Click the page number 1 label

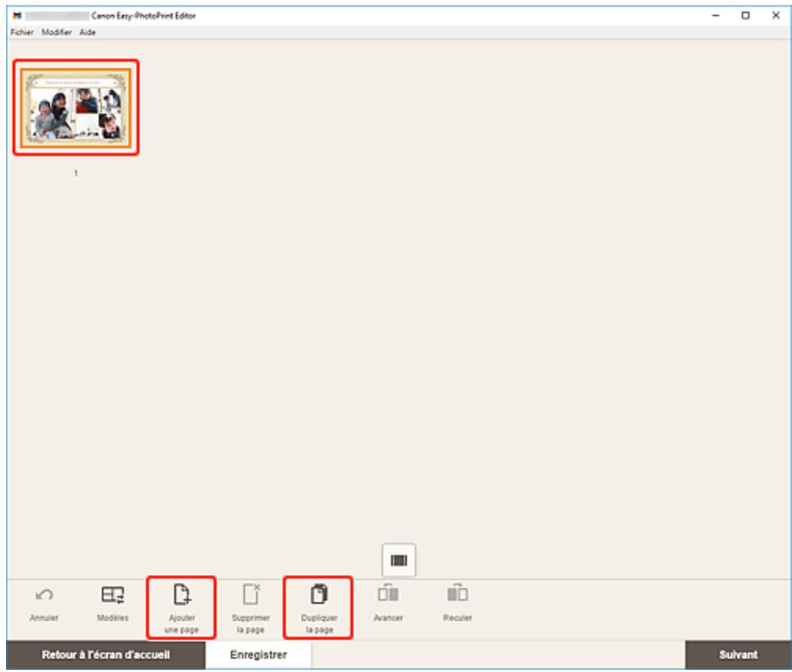76,173
